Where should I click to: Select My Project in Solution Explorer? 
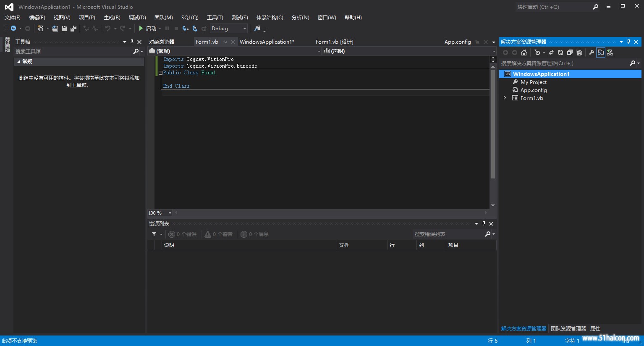click(x=534, y=82)
